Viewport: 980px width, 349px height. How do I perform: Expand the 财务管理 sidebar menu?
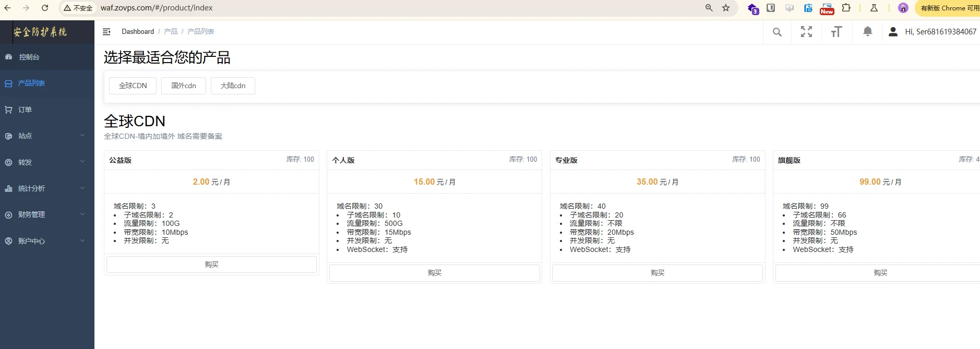(x=47, y=214)
